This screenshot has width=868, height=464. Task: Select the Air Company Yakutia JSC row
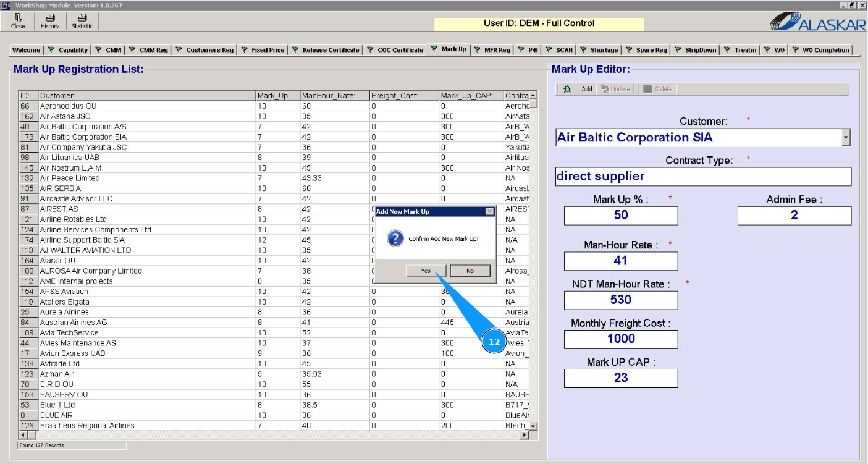coord(274,147)
